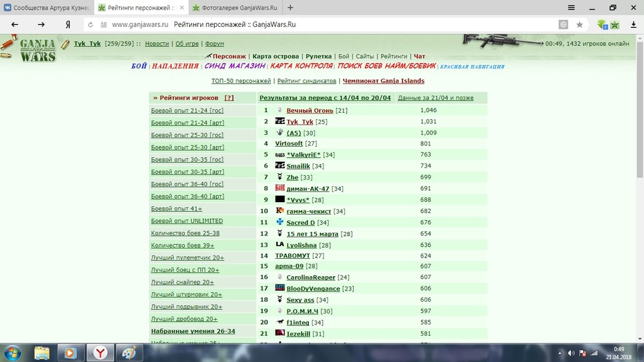Open Данные за 21/04 и позже

click(436, 98)
